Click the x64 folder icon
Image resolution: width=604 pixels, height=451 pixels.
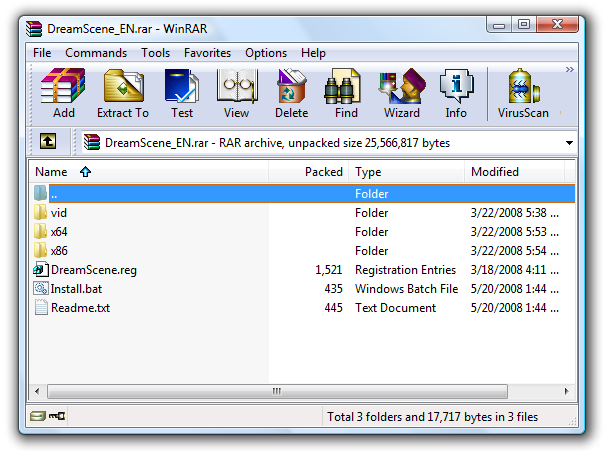pyautogui.click(x=40, y=231)
